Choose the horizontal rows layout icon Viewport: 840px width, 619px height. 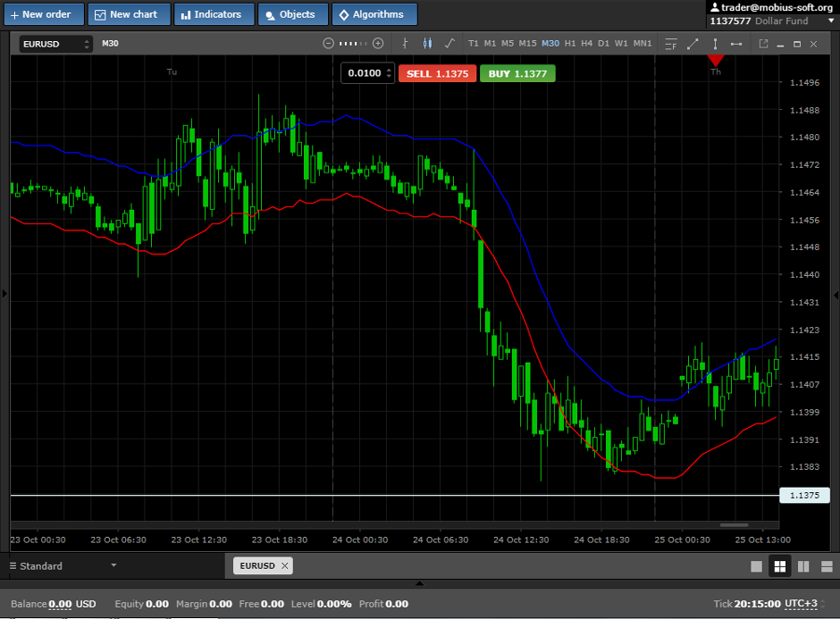click(827, 566)
